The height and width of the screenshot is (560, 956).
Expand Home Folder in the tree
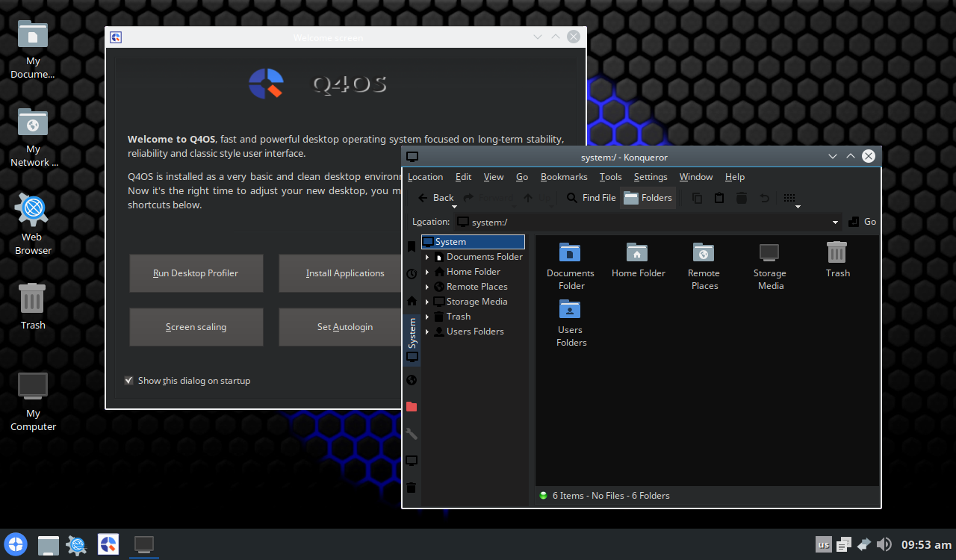pyautogui.click(x=427, y=272)
